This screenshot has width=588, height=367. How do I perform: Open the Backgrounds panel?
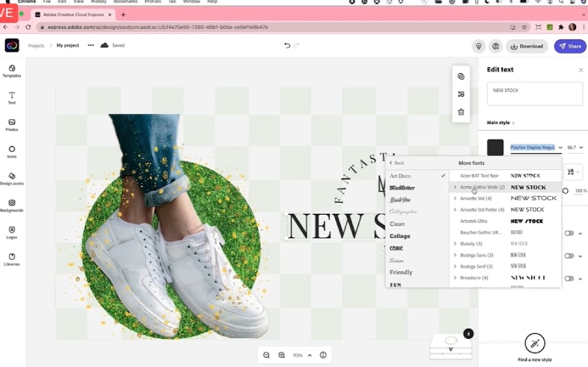point(12,205)
